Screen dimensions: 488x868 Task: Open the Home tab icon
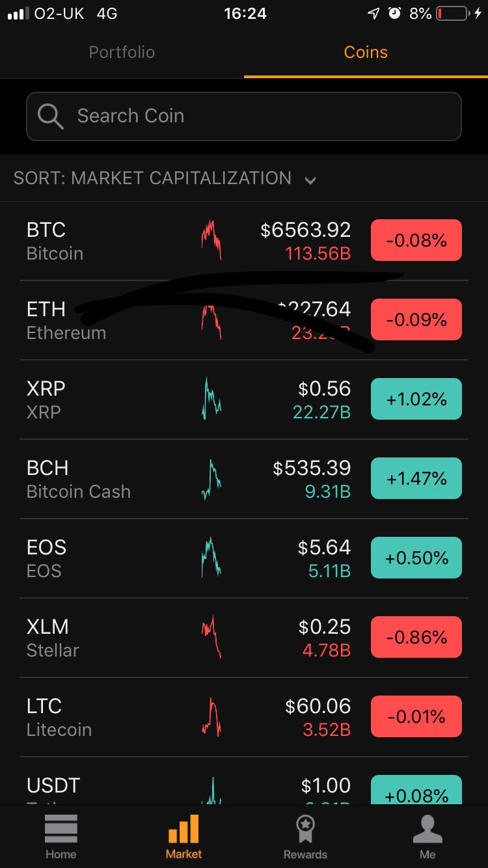[61, 828]
